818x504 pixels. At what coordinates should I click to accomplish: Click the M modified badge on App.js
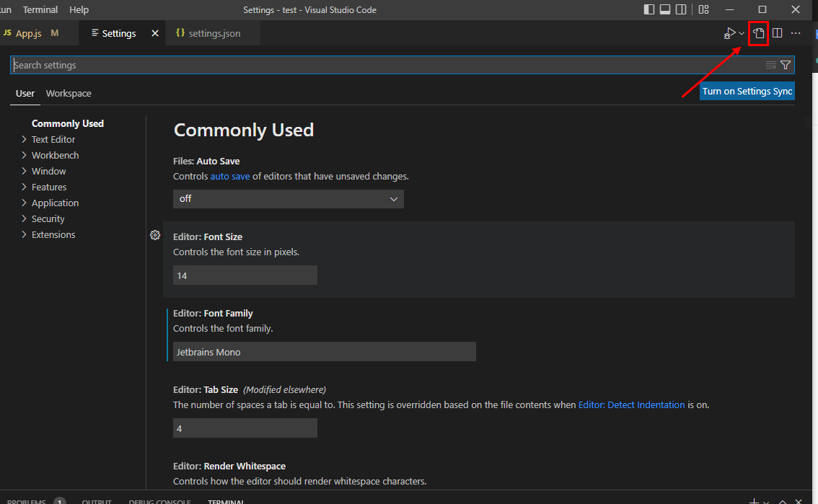(55, 33)
